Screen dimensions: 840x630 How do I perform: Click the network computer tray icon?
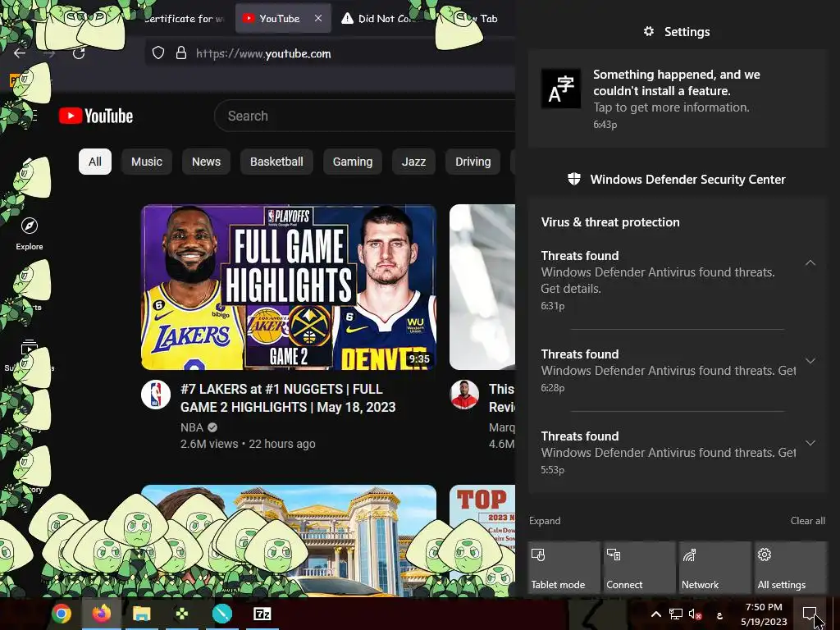point(676,614)
